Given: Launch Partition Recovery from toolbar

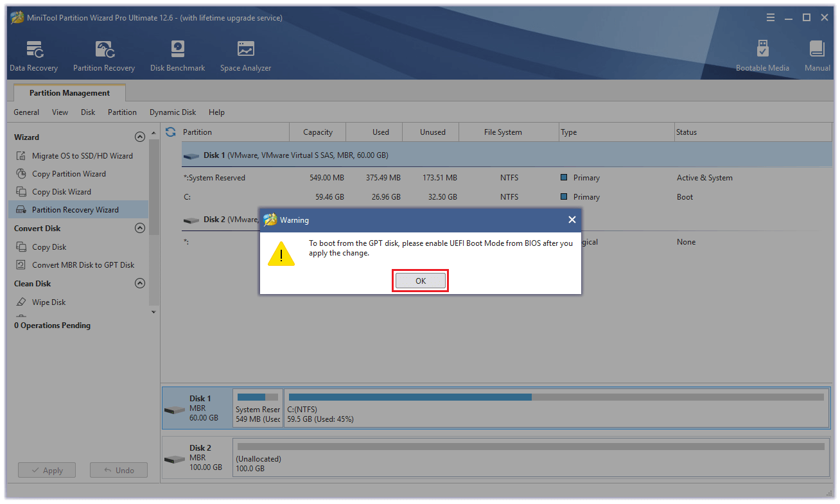Looking at the screenshot, I should click(104, 56).
